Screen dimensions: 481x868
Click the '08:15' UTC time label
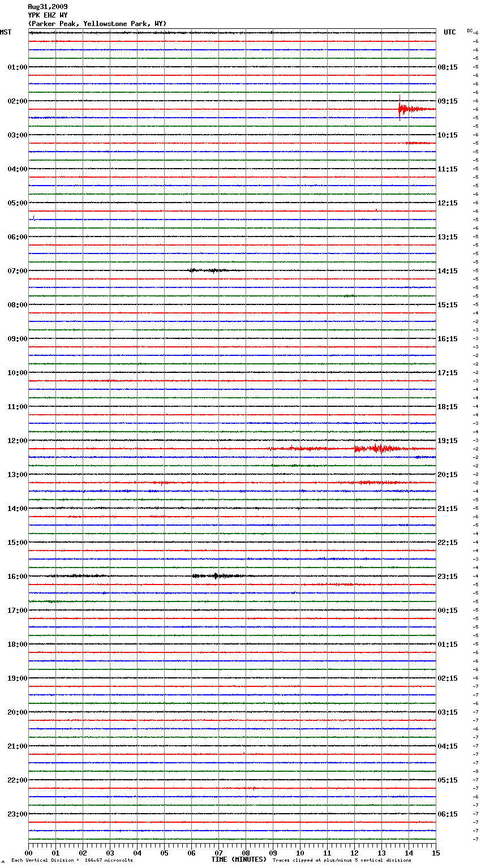point(448,67)
